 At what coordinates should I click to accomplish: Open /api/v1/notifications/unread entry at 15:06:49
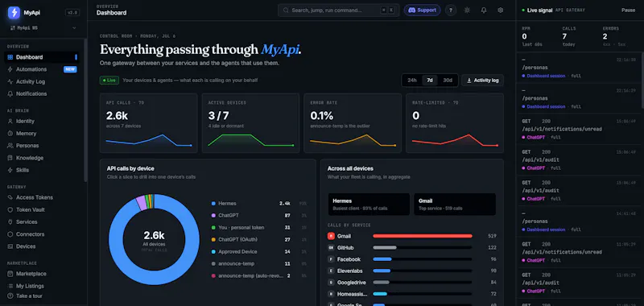579,129
